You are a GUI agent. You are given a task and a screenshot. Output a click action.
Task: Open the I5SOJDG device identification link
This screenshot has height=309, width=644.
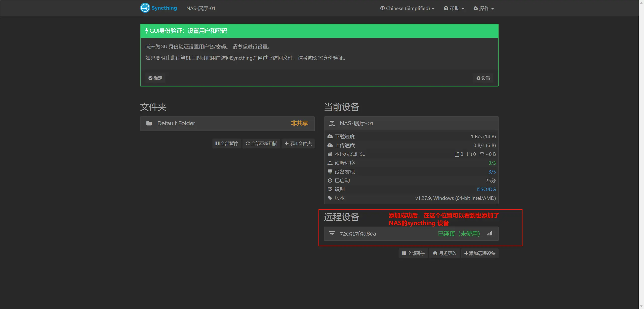click(486, 189)
